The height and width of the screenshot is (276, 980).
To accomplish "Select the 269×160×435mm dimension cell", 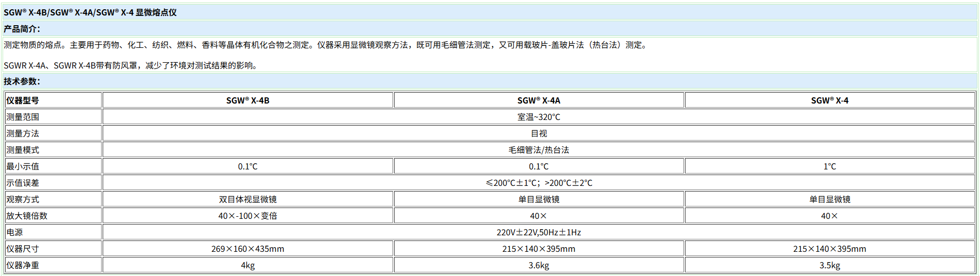I will click(248, 249).
